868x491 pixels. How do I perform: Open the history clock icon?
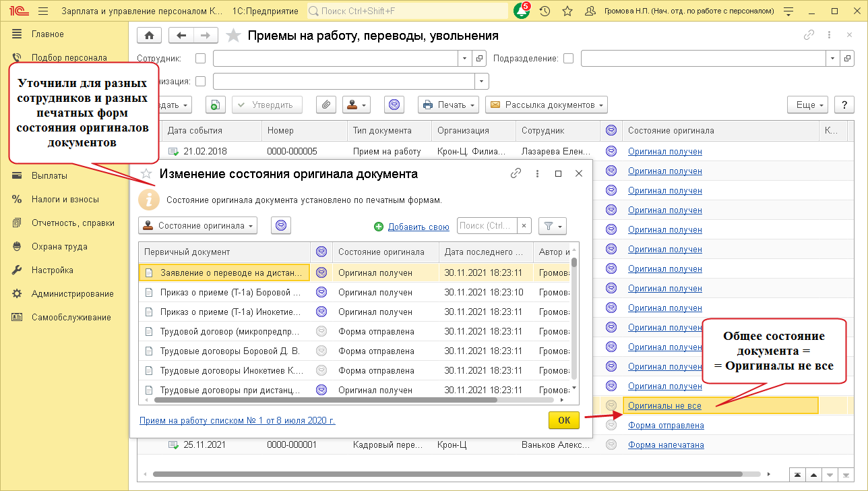click(x=545, y=11)
